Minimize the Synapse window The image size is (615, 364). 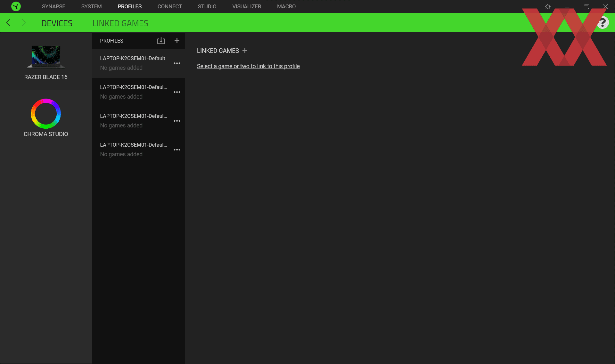pos(567,6)
